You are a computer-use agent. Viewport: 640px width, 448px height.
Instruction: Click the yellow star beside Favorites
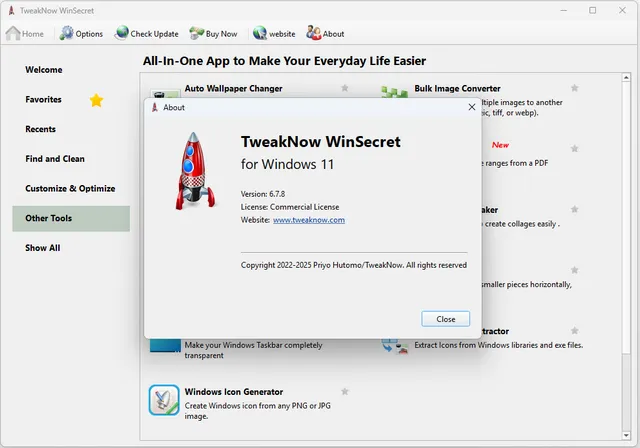coord(96,100)
